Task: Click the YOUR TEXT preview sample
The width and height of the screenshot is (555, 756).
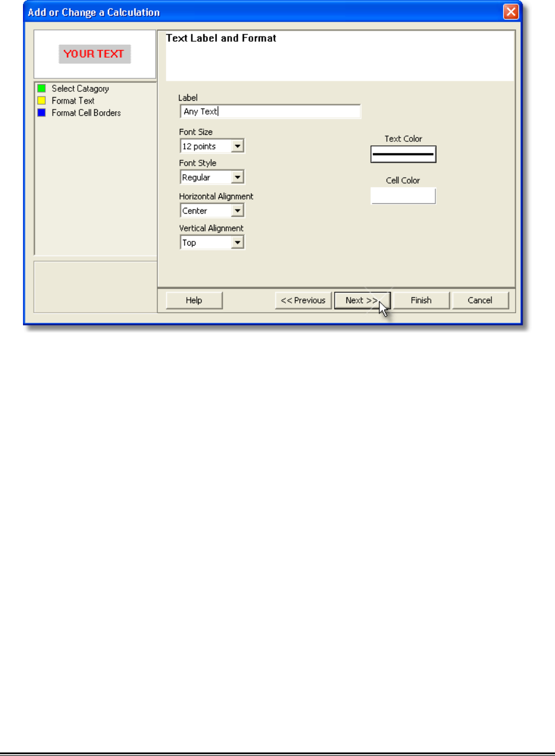Action: [x=94, y=54]
